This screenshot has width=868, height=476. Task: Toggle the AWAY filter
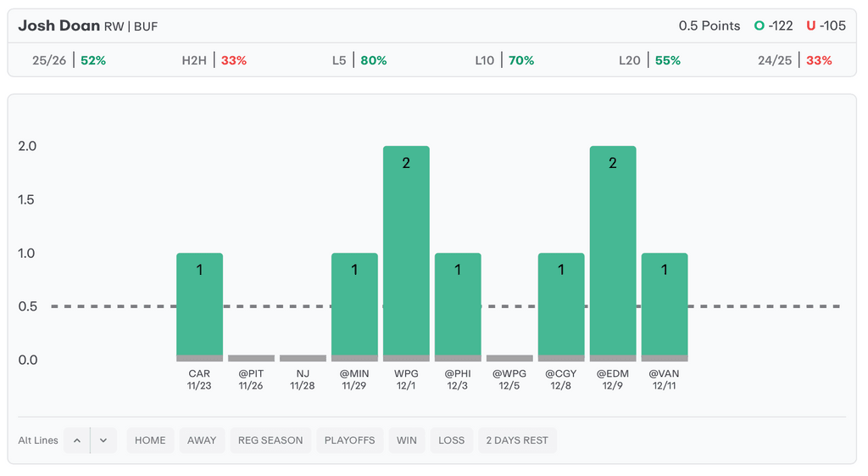click(x=202, y=440)
